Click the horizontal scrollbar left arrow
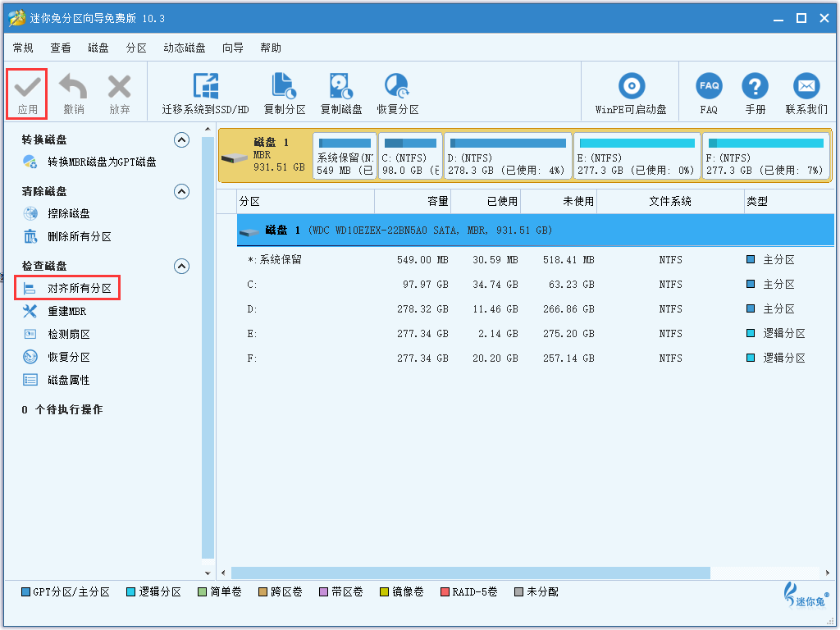Image resolution: width=840 pixels, height=630 pixels. (223, 573)
